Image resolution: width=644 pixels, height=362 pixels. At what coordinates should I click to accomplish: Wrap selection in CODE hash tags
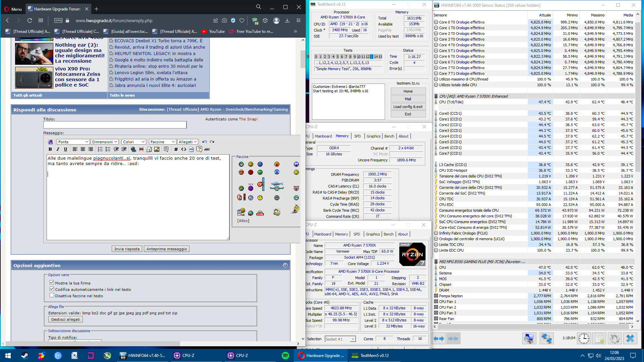point(176,149)
